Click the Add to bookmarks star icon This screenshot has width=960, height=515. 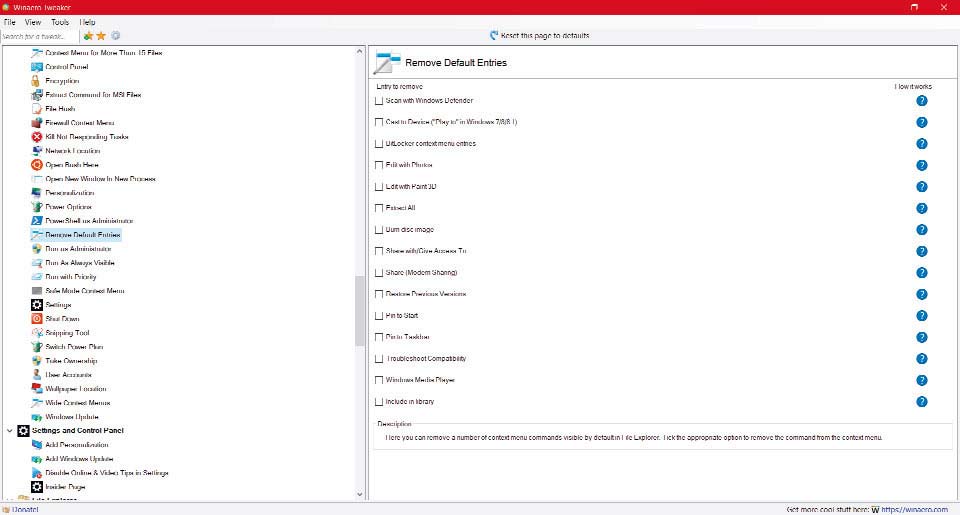click(x=88, y=36)
